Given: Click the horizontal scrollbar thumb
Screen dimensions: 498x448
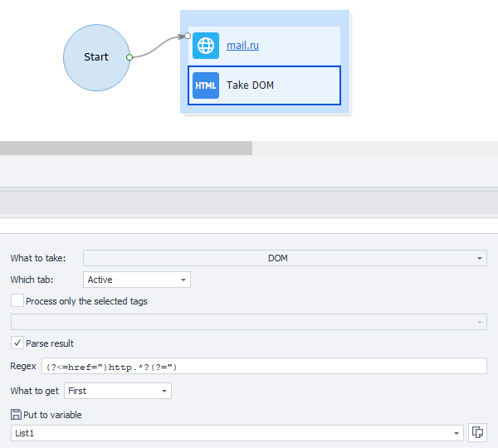Looking at the screenshot, I should [x=125, y=148].
